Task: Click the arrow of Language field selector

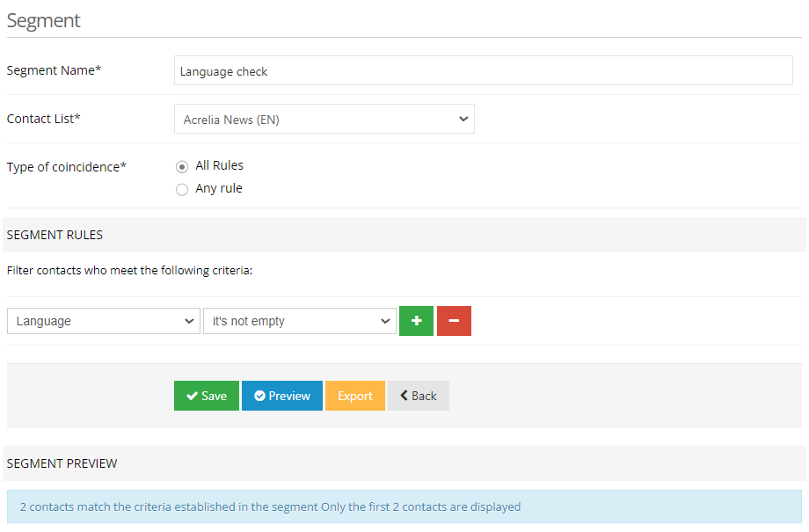Action: click(190, 322)
